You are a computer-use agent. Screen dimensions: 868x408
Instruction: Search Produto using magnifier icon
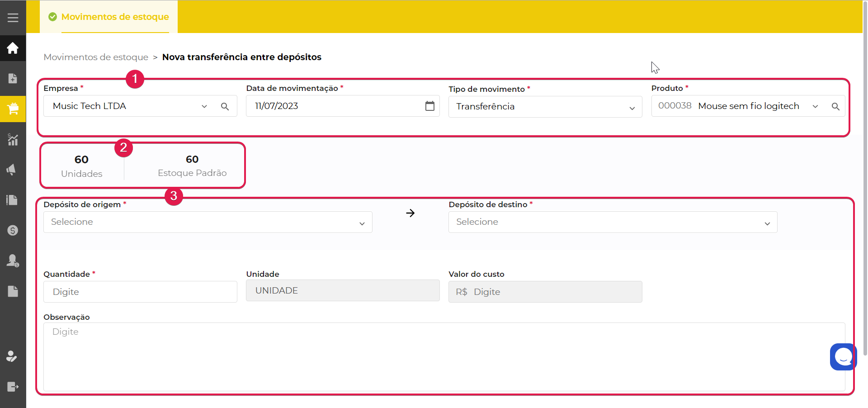835,107
